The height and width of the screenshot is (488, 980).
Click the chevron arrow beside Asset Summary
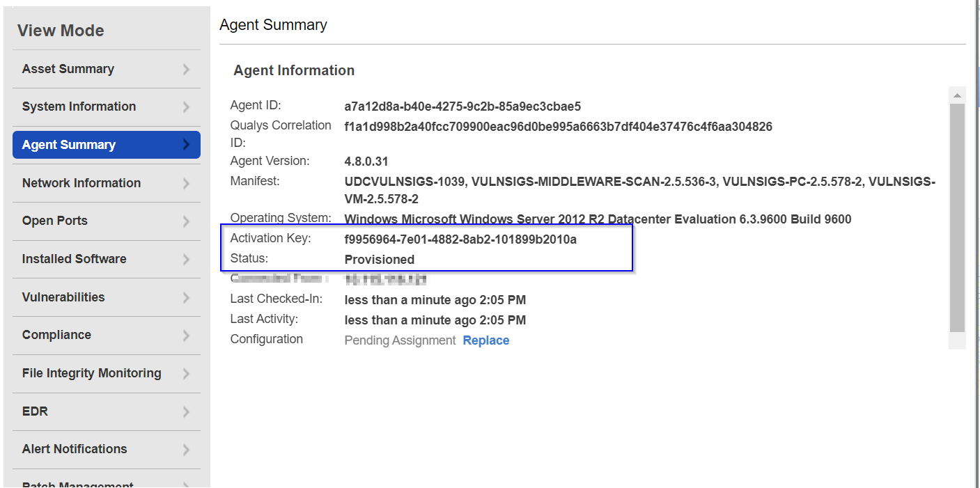coord(186,69)
